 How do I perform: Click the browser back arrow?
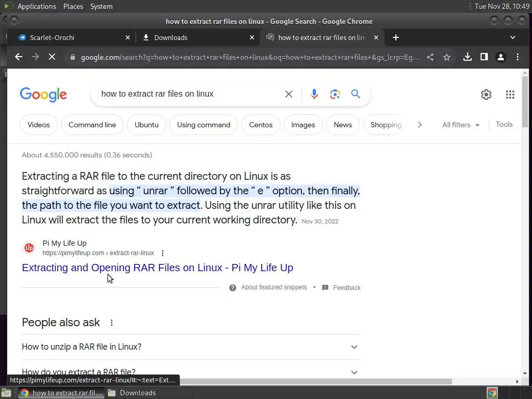point(19,57)
